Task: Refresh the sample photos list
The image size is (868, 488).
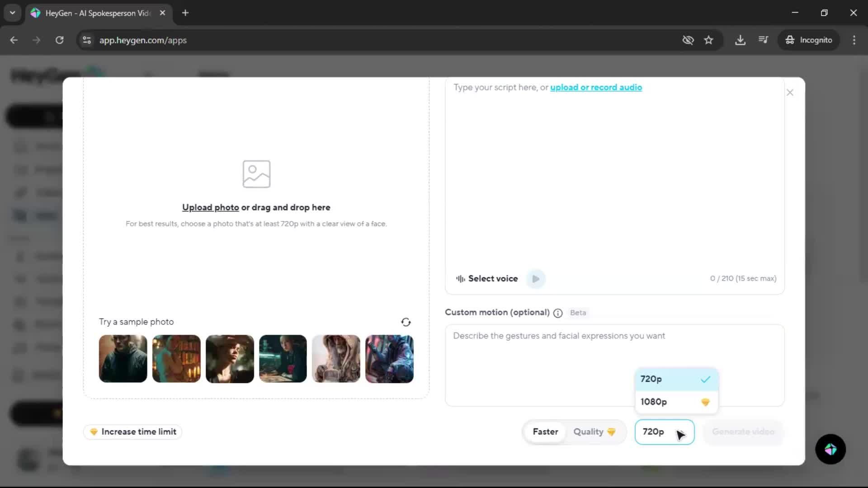Action: [406, 322]
